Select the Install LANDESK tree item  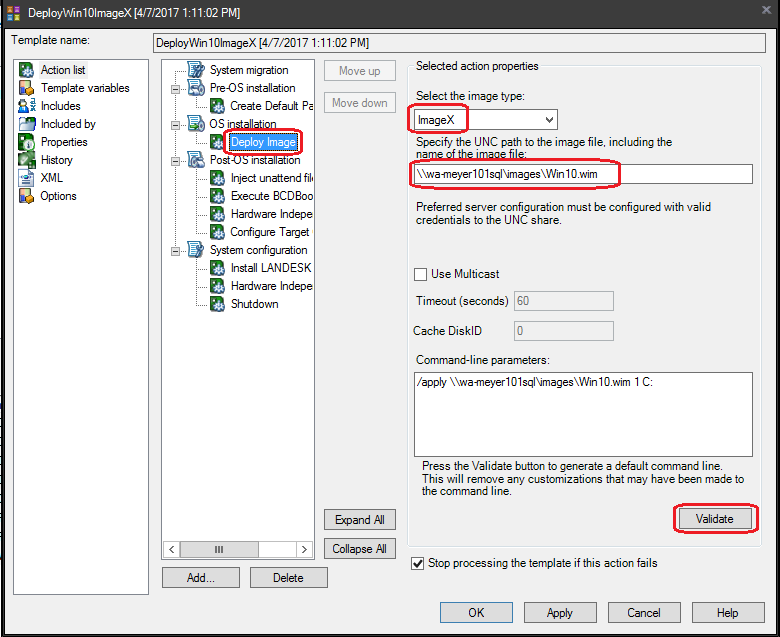[x=271, y=268]
